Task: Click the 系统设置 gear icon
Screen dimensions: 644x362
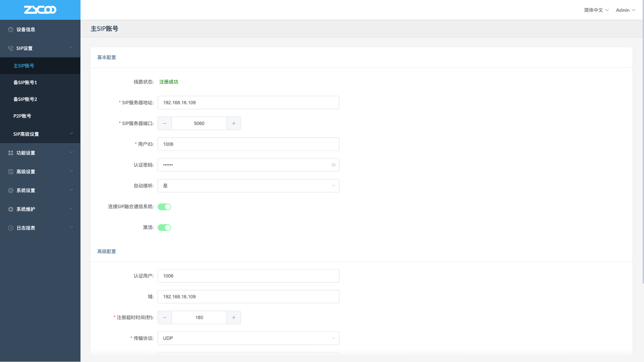Action: (11, 190)
